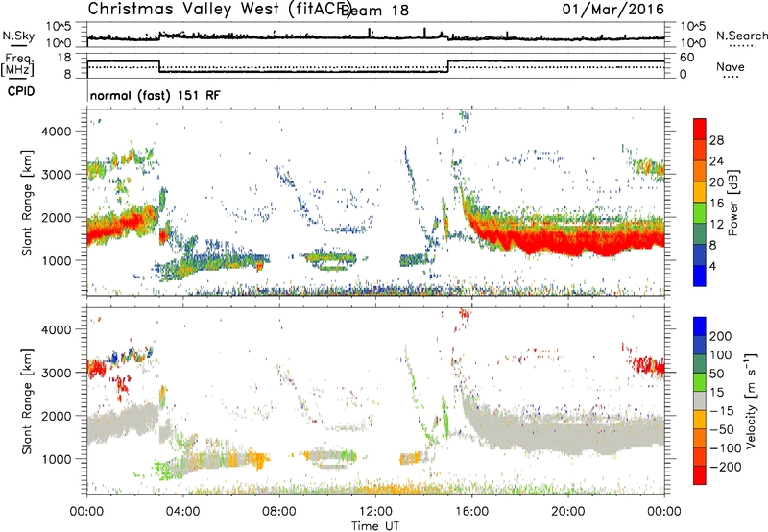This screenshot has height=532, width=768.
Task: Pick the red segment of Power colorbar
Action: tap(700, 129)
